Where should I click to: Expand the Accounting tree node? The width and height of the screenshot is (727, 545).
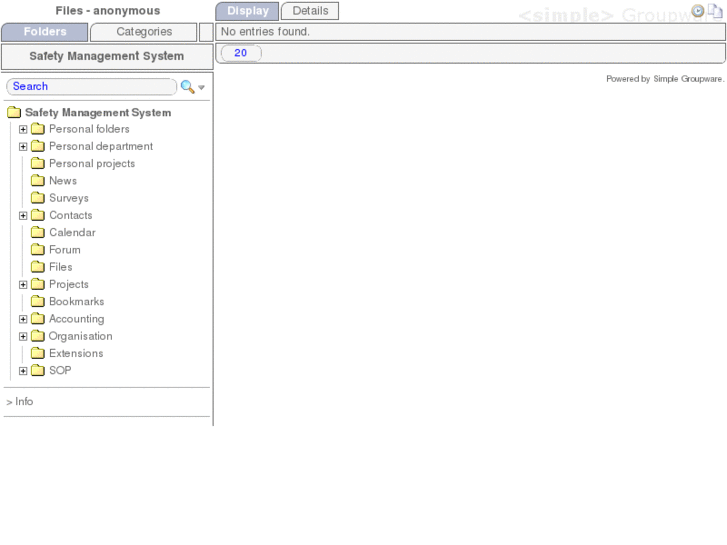(x=23, y=319)
